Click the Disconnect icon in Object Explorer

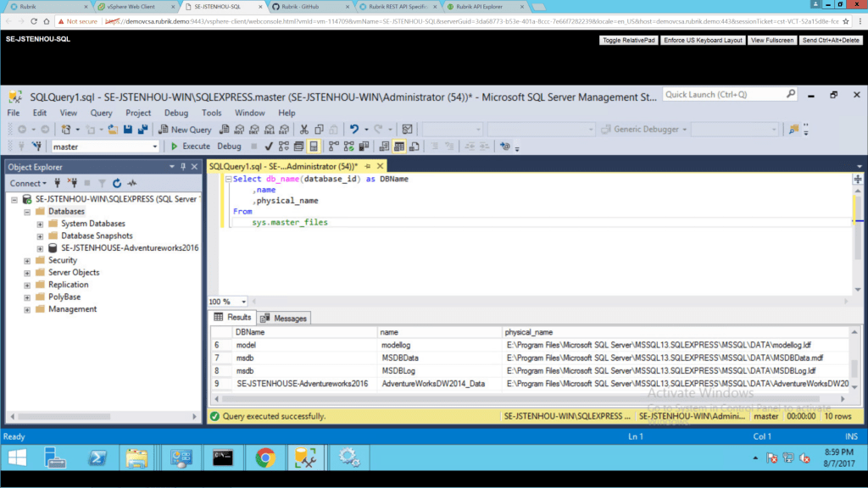72,183
